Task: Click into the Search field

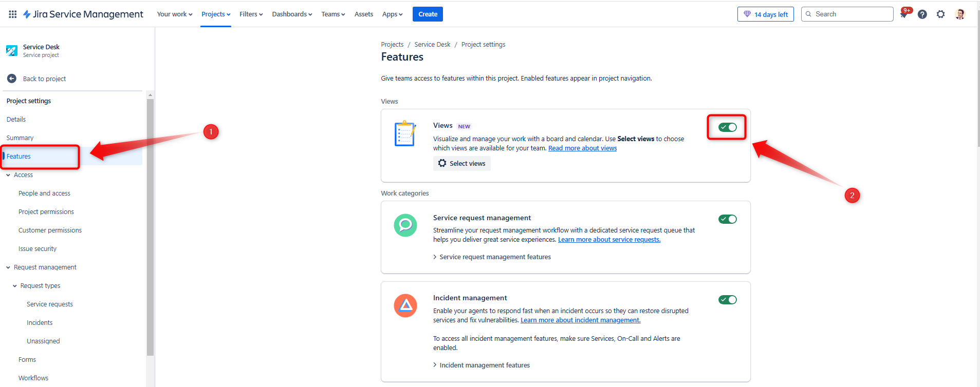Action: coord(847,14)
